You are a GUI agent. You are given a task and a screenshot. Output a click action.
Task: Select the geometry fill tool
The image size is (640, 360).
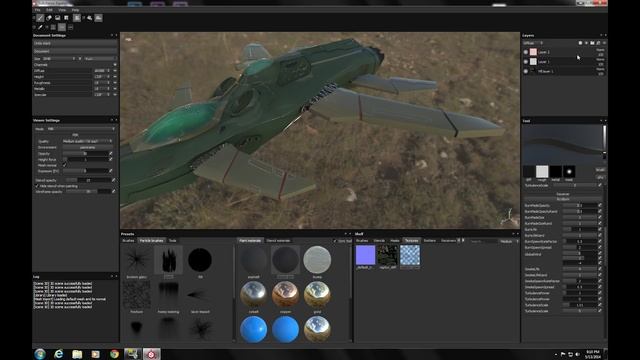pyautogui.click(x=66, y=18)
